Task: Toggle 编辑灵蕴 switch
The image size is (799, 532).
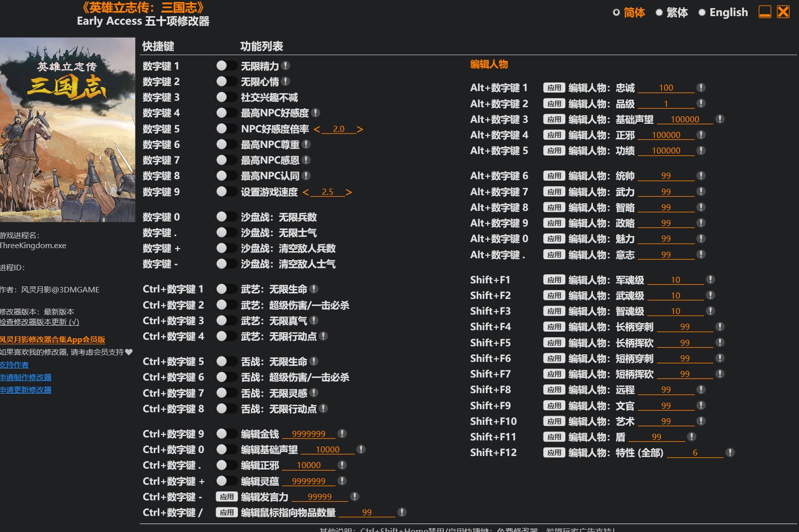Action: point(226,481)
